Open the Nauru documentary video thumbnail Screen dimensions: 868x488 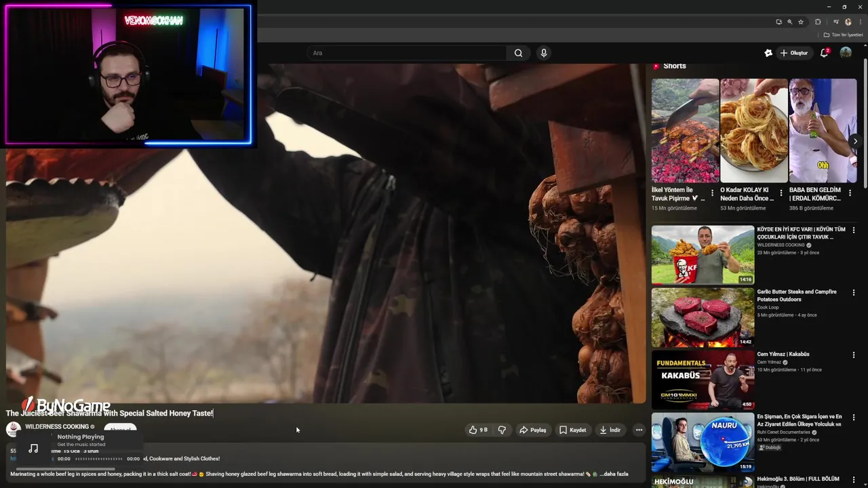pos(703,442)
